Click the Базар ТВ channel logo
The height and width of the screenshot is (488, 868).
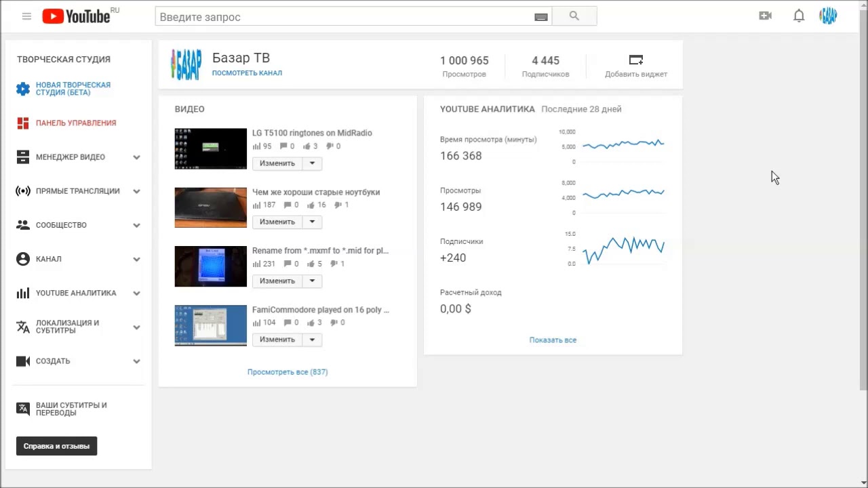pos(186,64)
